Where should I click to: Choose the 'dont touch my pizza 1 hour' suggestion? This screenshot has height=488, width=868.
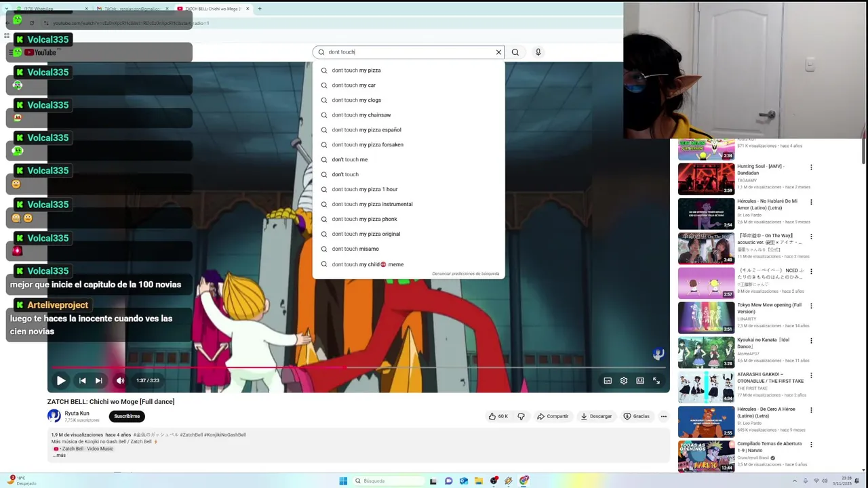pos(408,190)
